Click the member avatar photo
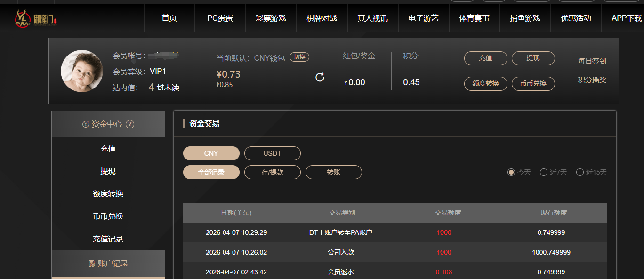Image resolution: width=644 pixels, height=279 pixels. tap(81, 71)
